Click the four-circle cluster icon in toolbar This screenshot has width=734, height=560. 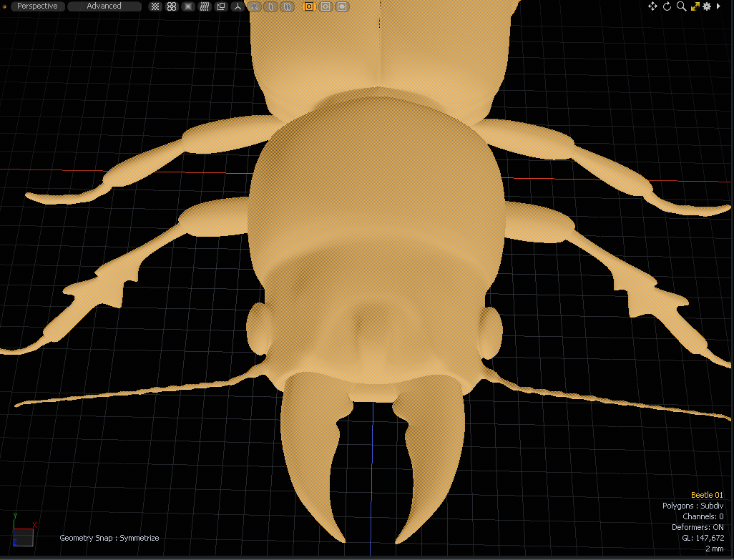[x=172, y=6]
